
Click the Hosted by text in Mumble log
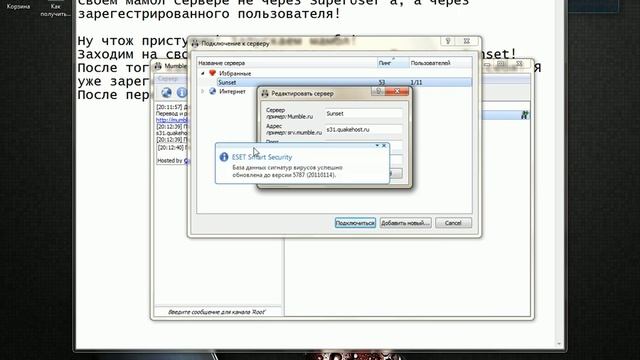(170, 160)
